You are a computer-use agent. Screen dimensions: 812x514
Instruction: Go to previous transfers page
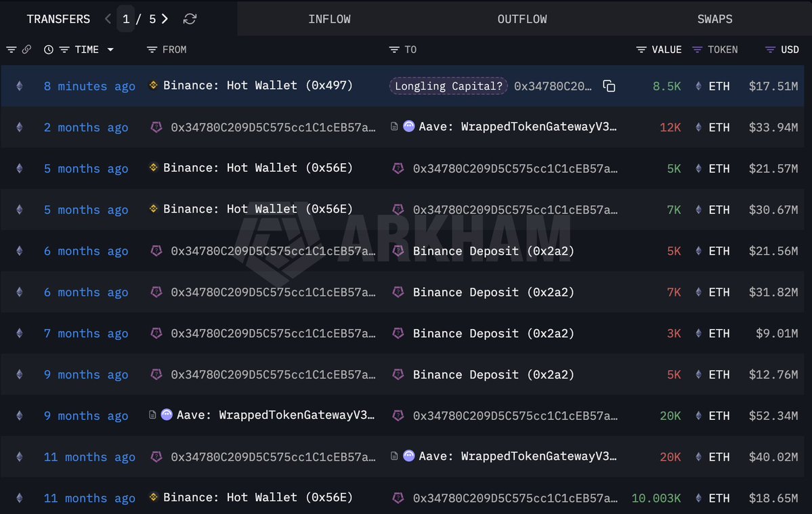[x=108, y=19]
